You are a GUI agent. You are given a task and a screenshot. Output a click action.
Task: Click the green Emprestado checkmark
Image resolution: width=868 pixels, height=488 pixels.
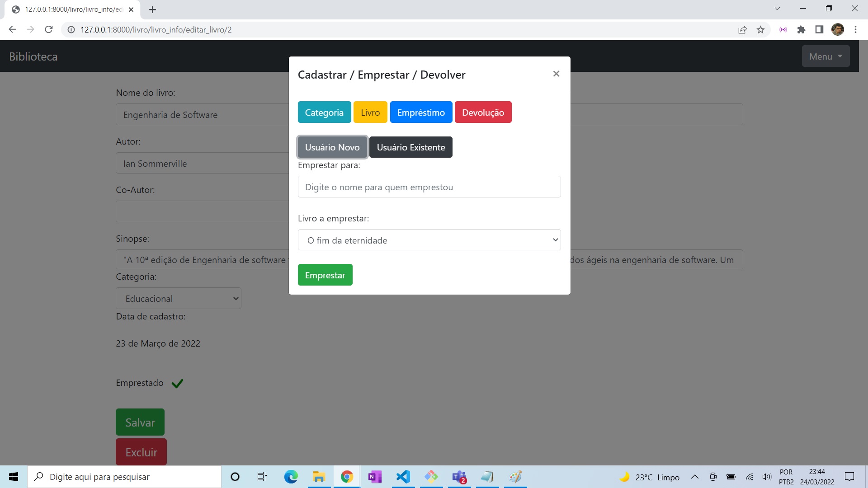coord(177,384)
